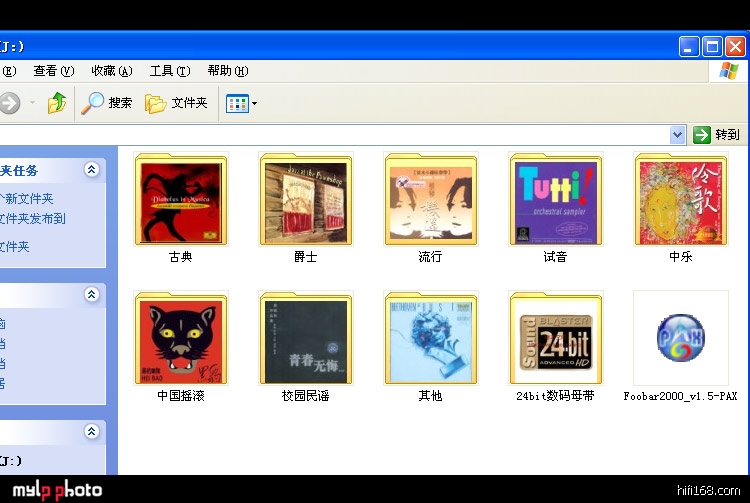Collapse the second sidebar panel section
This screenshot has width=750, height=503.
click(x=92, y=295)
